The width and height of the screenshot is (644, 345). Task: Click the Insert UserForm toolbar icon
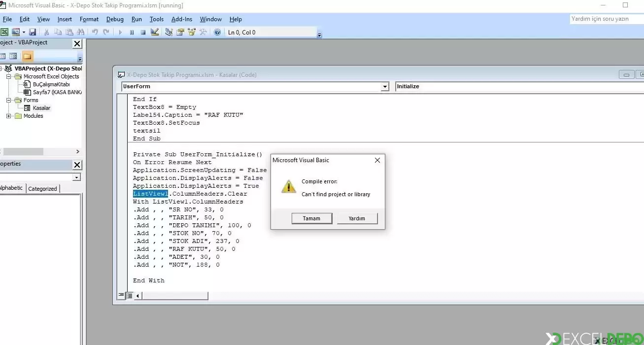[x=15, y=32]
